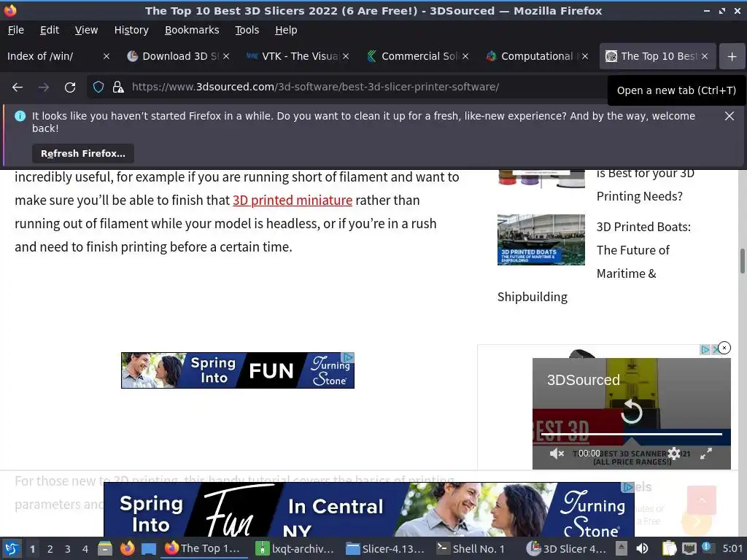Reload the current page
The width and height of the screenshot is (747, 560).
[x=70, y=87]
